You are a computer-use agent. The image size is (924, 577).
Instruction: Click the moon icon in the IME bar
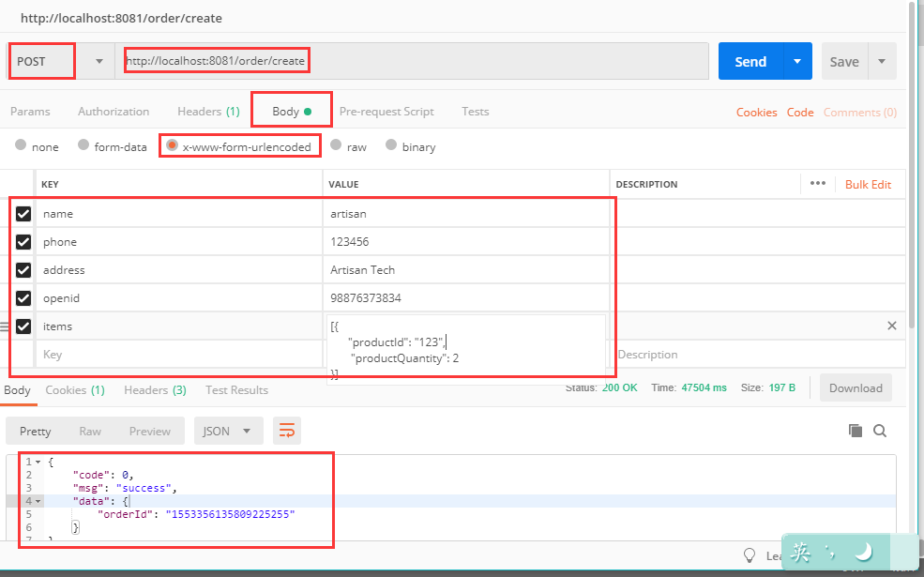pos(863,553)
